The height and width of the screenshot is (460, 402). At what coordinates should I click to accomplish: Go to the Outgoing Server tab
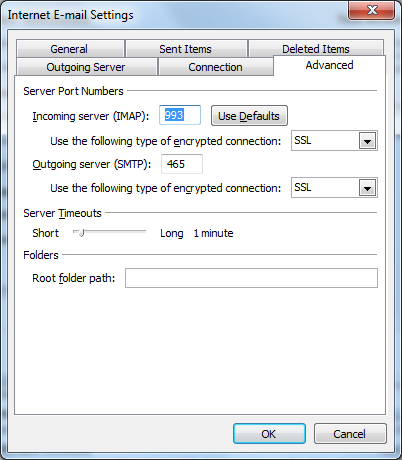coord(86,67)
